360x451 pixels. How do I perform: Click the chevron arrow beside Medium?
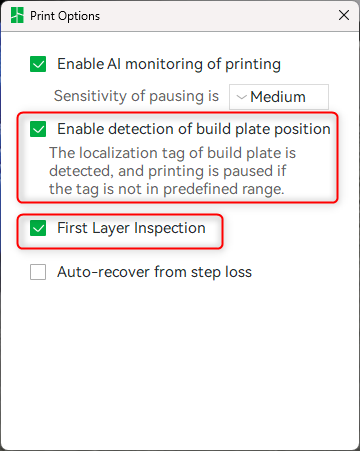[x=241, y=97]
